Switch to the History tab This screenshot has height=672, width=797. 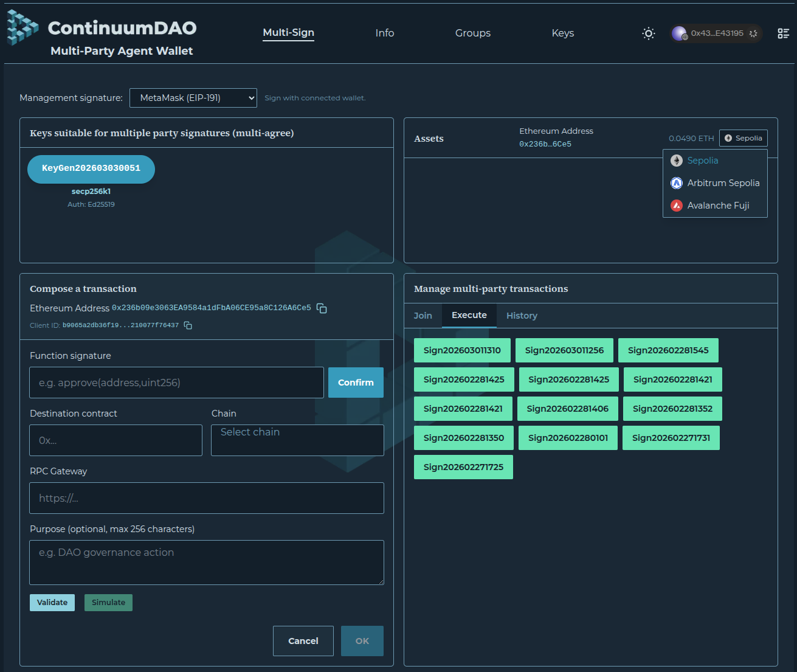tap(522, 316)
